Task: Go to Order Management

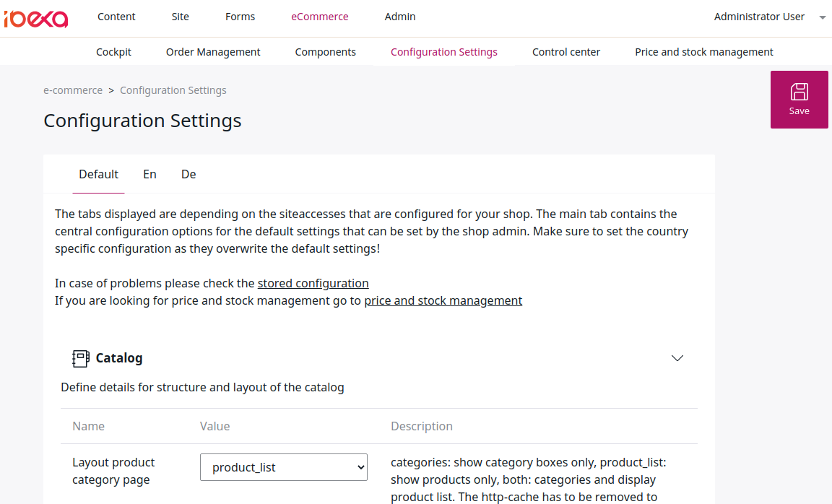Action: click(x=213, y=52)
